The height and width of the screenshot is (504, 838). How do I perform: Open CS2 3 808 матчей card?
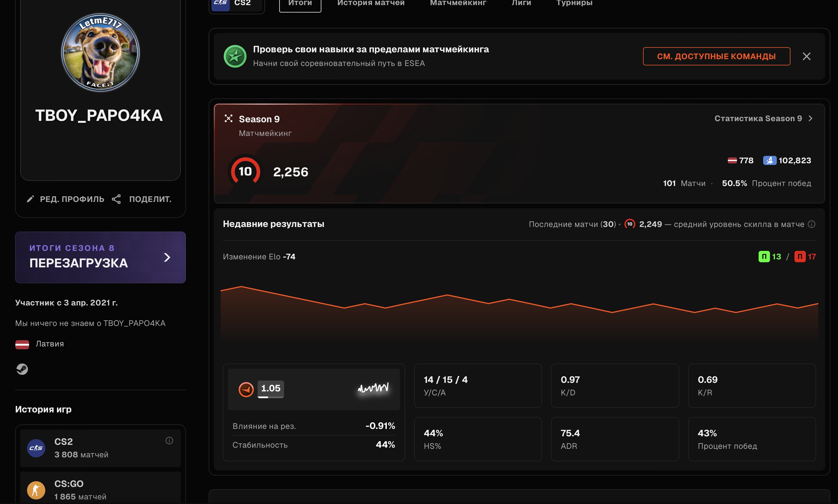click(x=100, y=448)
